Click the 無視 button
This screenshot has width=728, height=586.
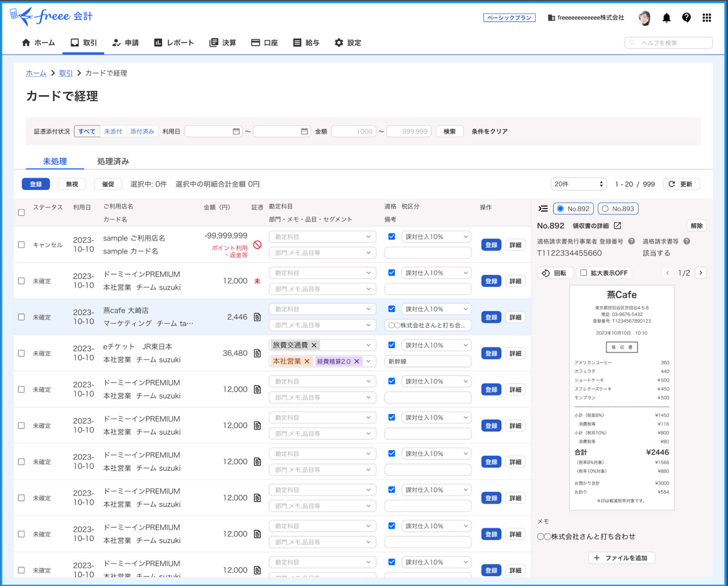click(72, 184)
